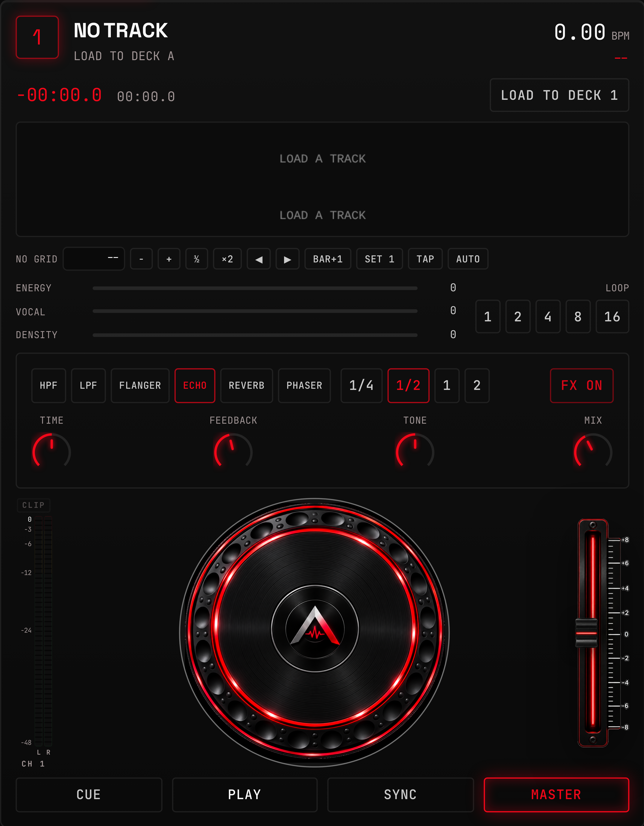Screen dimensions: 644x826
Task: Activate 8-beat loop
Action: 578,316
